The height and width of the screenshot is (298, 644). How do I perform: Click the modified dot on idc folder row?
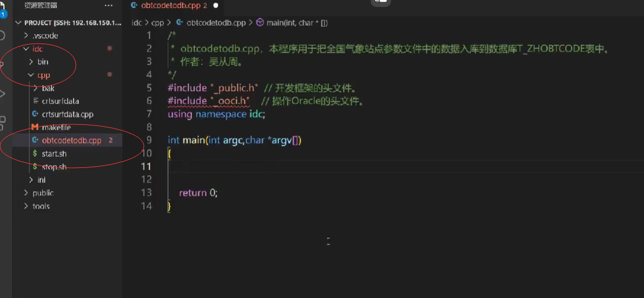point(110,48)
